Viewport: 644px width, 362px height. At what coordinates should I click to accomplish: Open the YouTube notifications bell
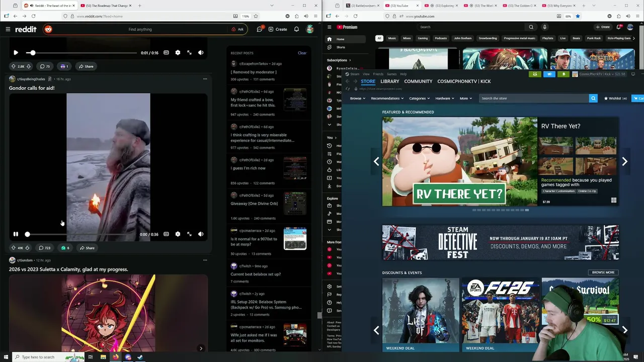tap(619, 27)
